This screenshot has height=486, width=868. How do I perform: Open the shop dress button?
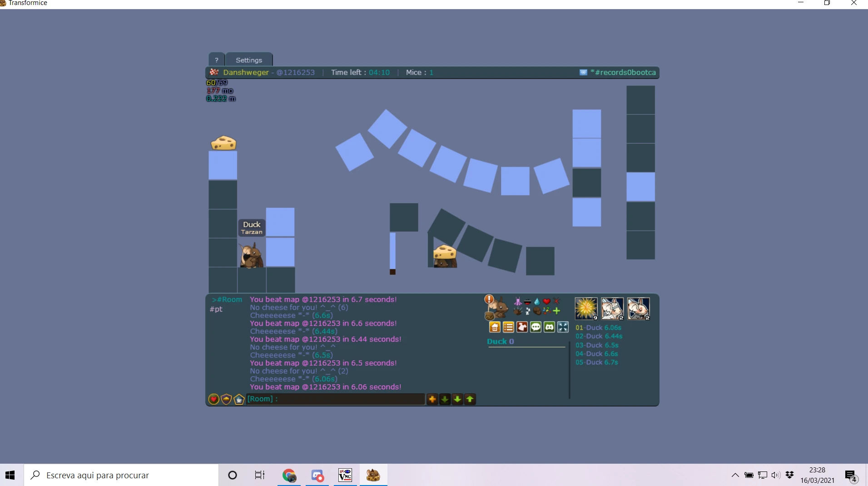click(522, 327)
